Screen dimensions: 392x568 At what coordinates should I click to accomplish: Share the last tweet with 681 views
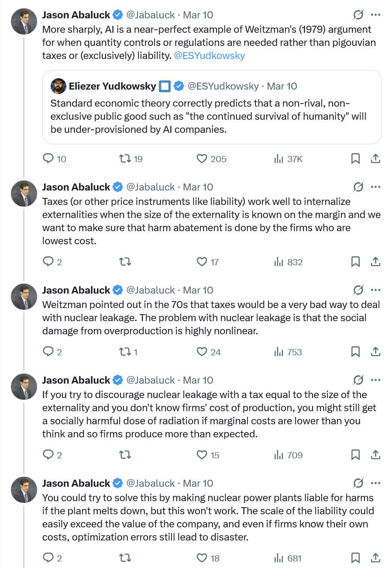point(375,558)
